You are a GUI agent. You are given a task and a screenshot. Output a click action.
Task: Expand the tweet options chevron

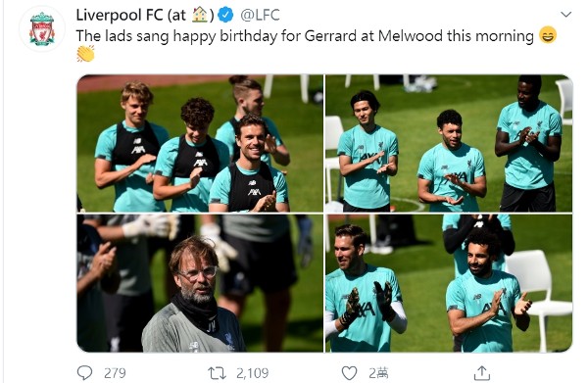pyautogui.click(x=565, y=15)
